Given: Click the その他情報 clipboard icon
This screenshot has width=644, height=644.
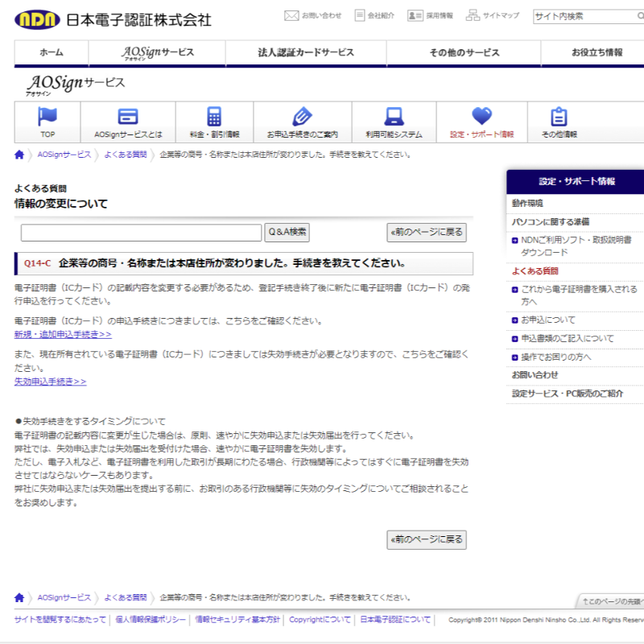Looking at the screenshot, I should coord(559,116).
